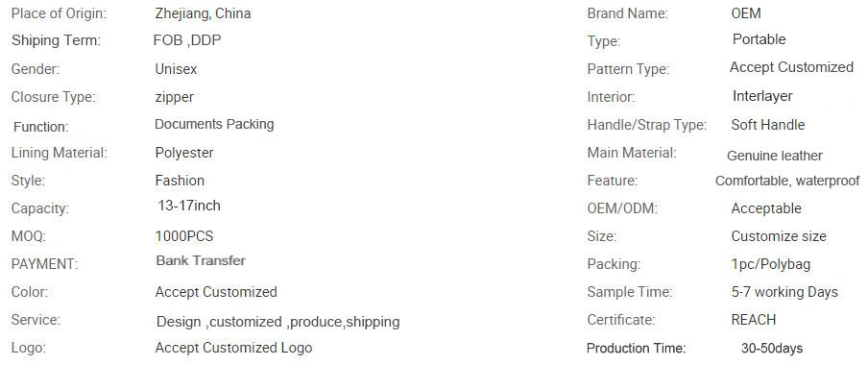This screenshot has height=365, width=868.
Task: Click the 'Customize size' value
Action: 779,236
